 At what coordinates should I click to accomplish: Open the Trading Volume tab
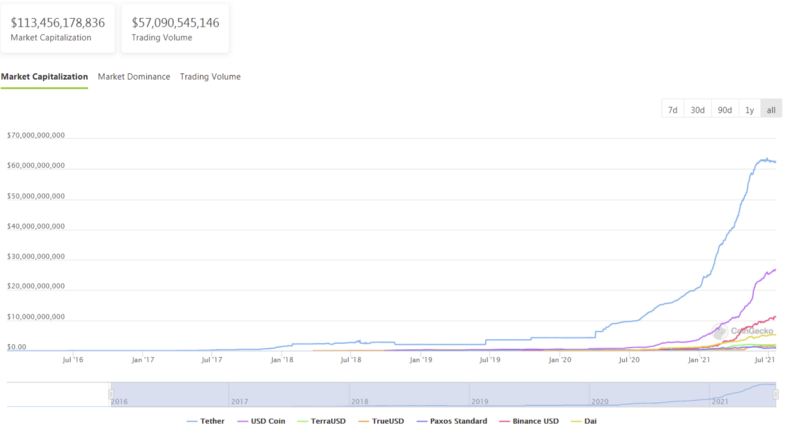click(210, 76)
